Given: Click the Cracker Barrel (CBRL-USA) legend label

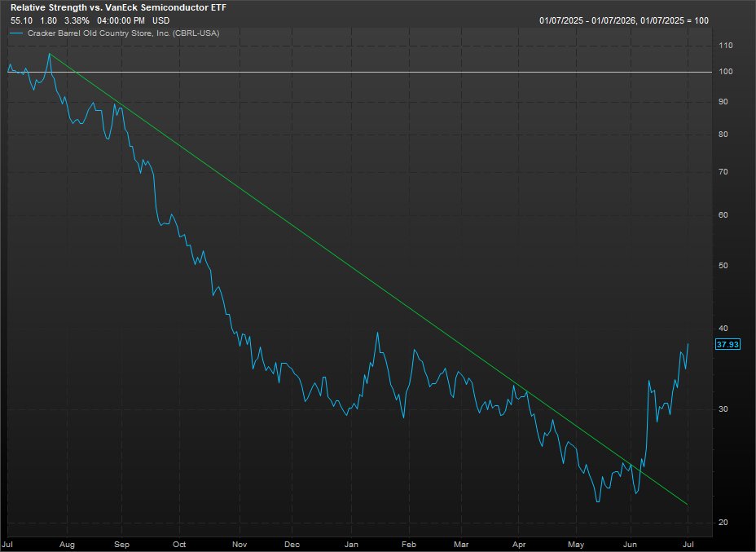Looking at the screenshot, I should pos(124,33).
